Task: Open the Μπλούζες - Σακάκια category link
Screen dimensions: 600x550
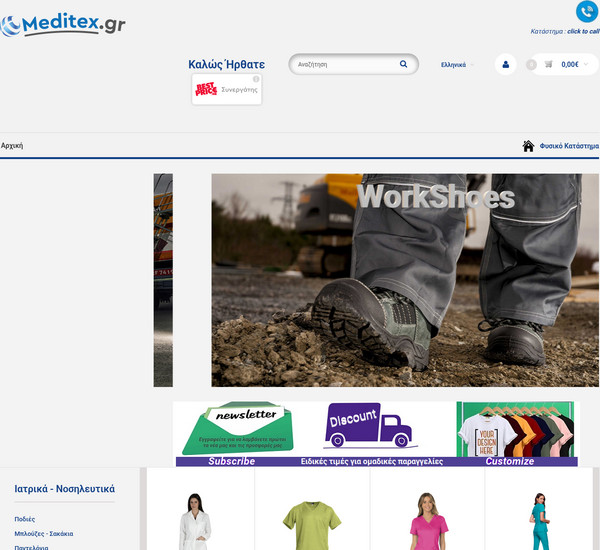Action: pyautogui.click(x=44, y=534)
